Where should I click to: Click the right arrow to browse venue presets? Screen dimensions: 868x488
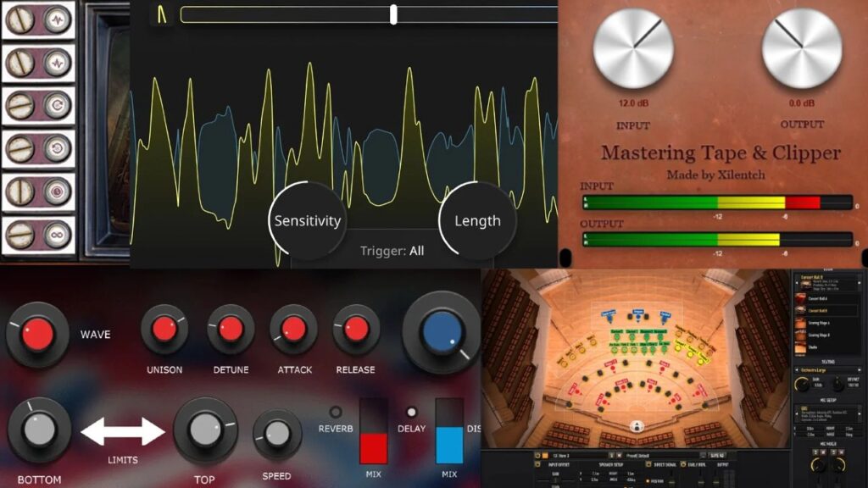[861, 281]
